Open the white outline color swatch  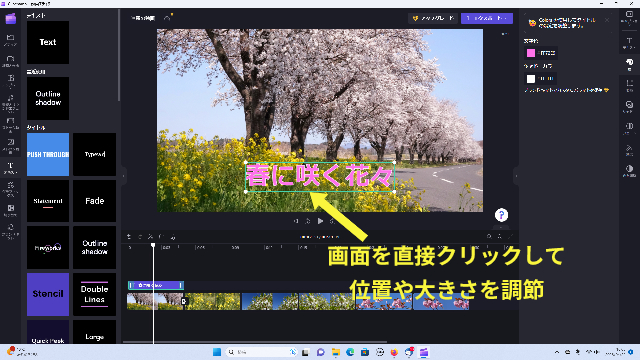[531, 78]
